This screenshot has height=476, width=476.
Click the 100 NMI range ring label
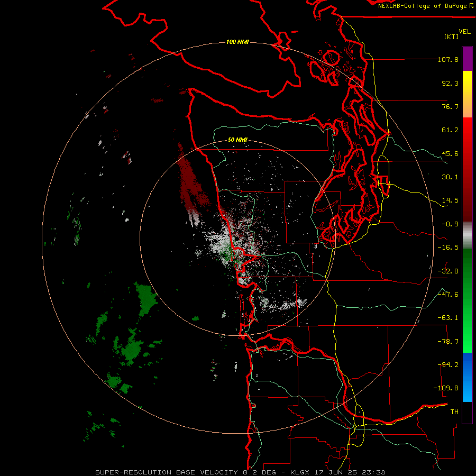coord(237,42)
